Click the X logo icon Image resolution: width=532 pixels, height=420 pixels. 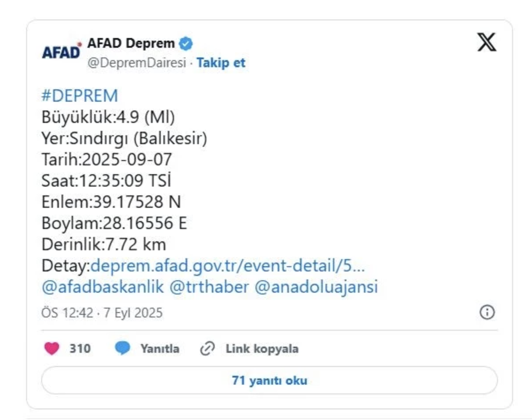click(x=486, y=42)
